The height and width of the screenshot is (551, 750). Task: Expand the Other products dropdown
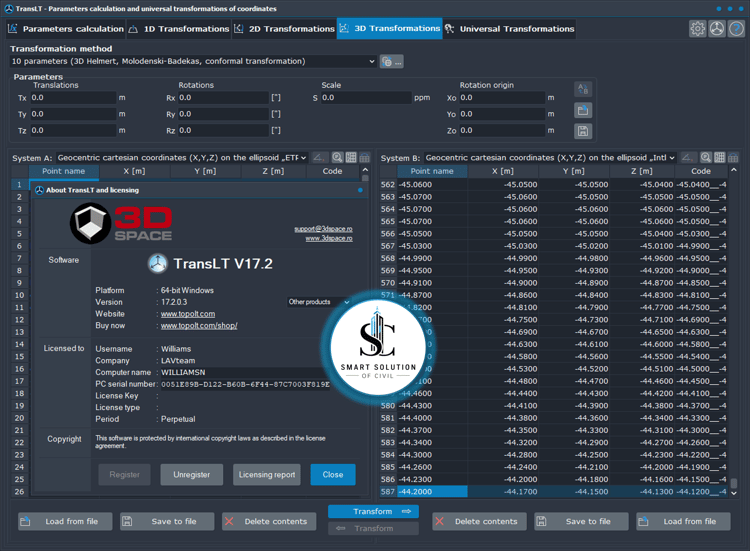(x=319, y=302)
